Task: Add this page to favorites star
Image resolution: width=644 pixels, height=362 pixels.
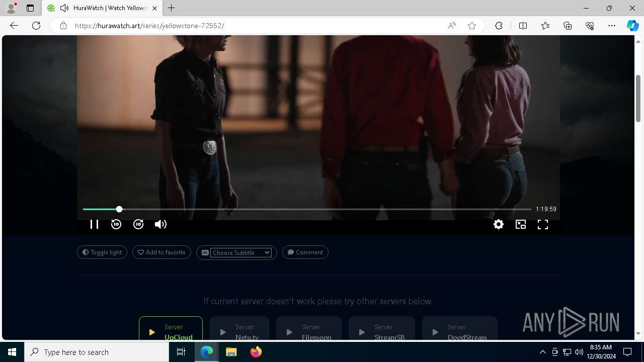Action: (472, 26)
